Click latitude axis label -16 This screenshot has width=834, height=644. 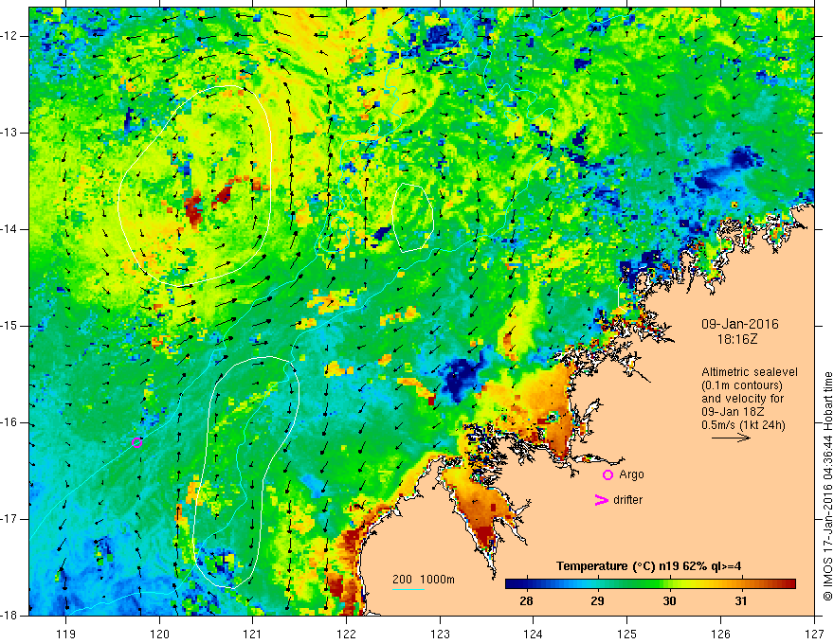[x=10, y=422]
